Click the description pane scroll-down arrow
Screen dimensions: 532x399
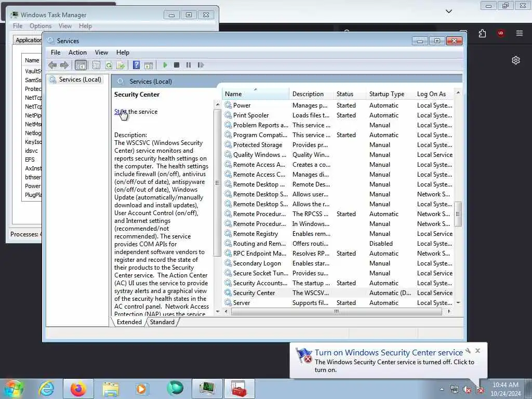[x=218, y=311]
